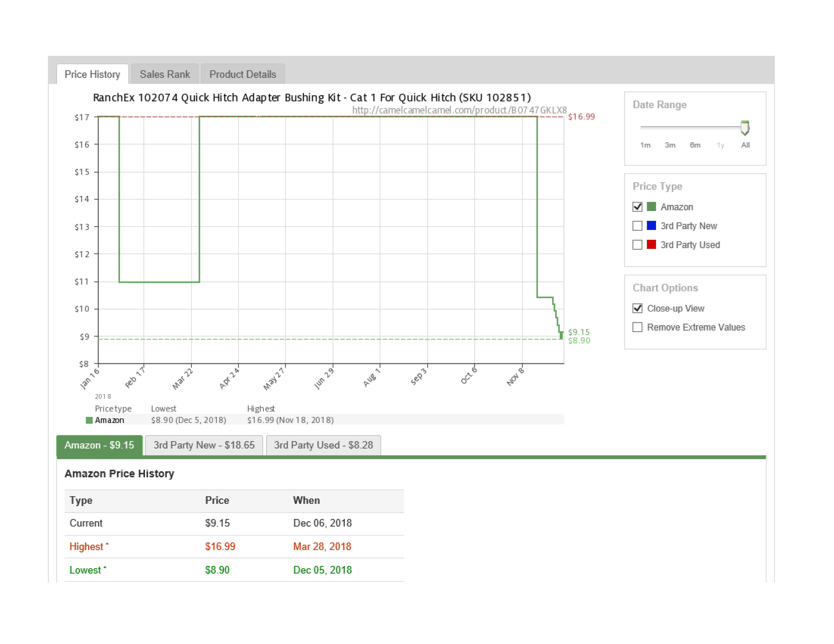The height and width of the screenshot is (644, 834).
Task: Check Remove Extreme Values option
Action: point(637,327)
